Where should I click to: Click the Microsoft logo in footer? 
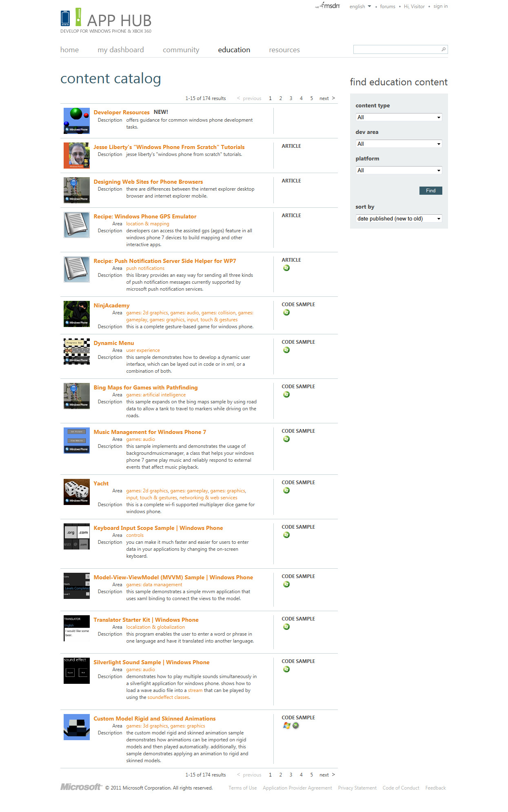81,787
